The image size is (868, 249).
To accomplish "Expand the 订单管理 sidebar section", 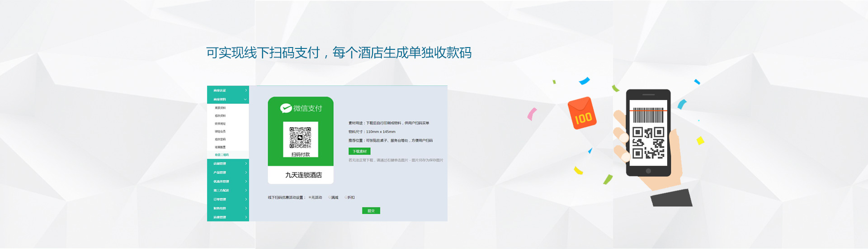I will (x=228, y=199).
